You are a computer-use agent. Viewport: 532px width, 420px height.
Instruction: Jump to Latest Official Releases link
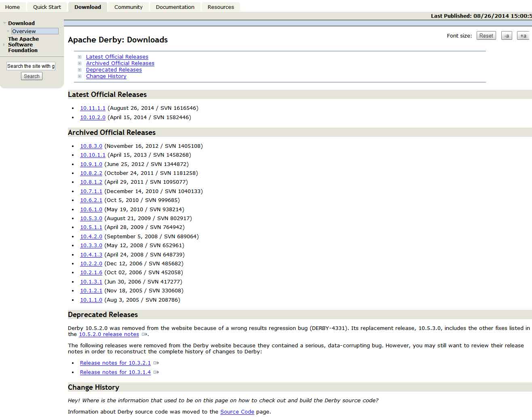click(x=117, y=57)
